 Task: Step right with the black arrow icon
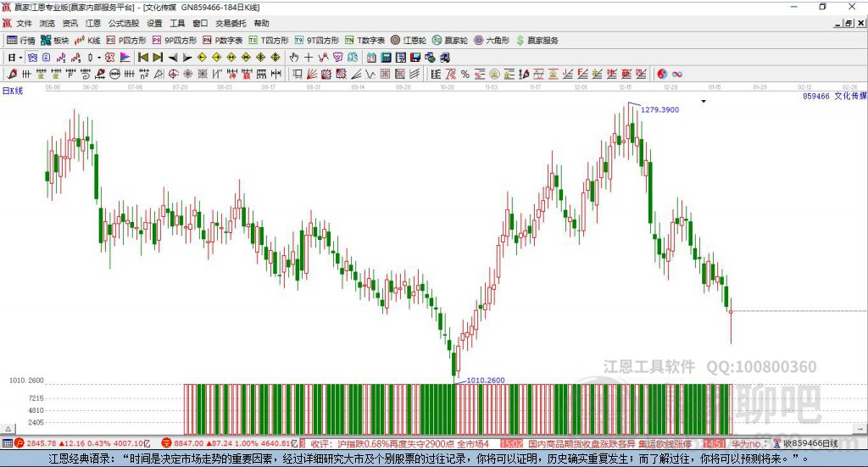pyautogui.click(x=186, y=58)
